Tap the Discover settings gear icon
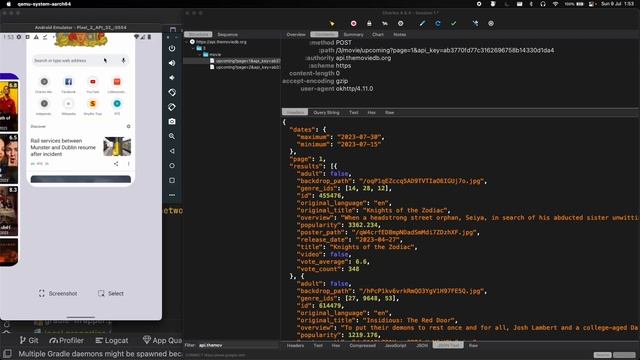Image resolution: width=640 pixels, height=360 pixels. click(129, 127)
